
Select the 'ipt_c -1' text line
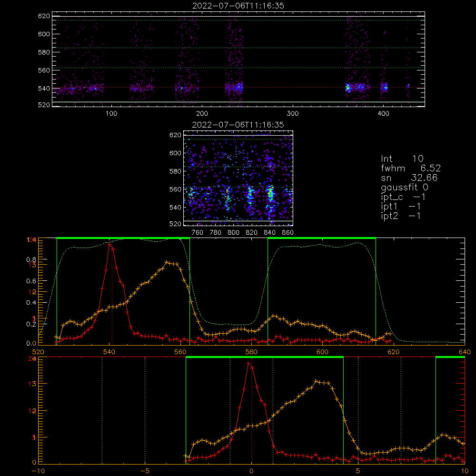point(403,198)
